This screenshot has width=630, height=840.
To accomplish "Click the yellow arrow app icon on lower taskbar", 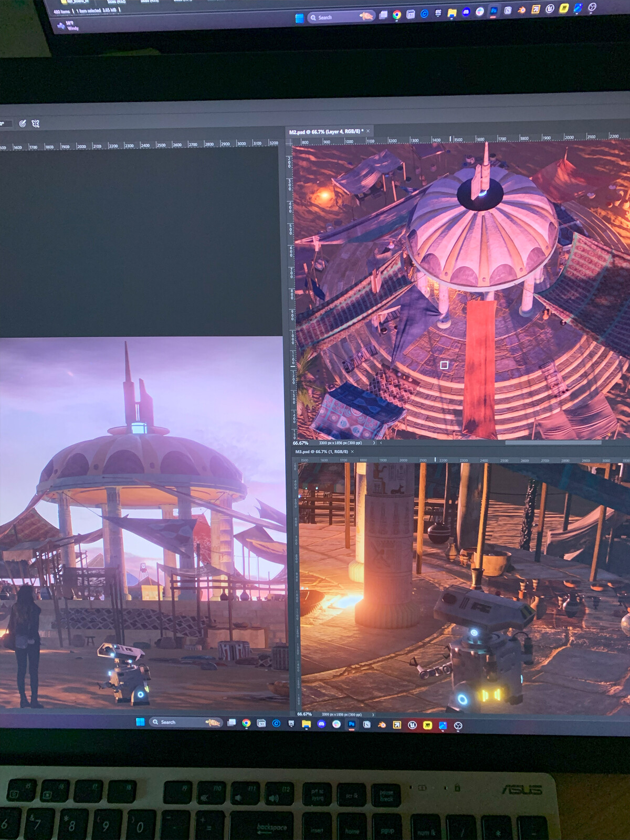I will coord(397,725).
